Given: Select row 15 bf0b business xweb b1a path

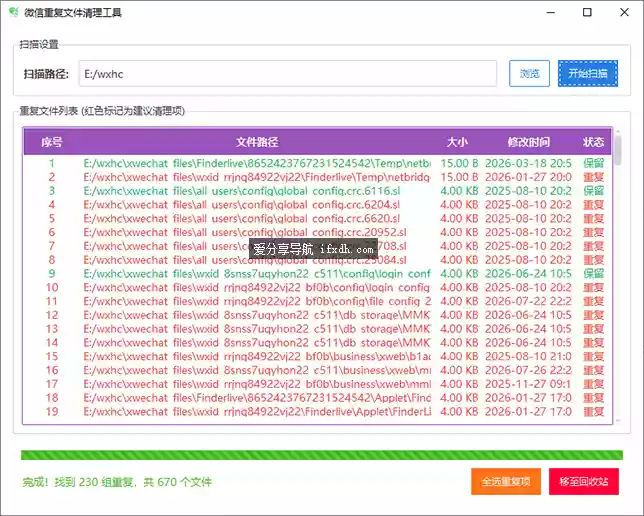Looking at the screenshot, I should [x=257, y=356].
